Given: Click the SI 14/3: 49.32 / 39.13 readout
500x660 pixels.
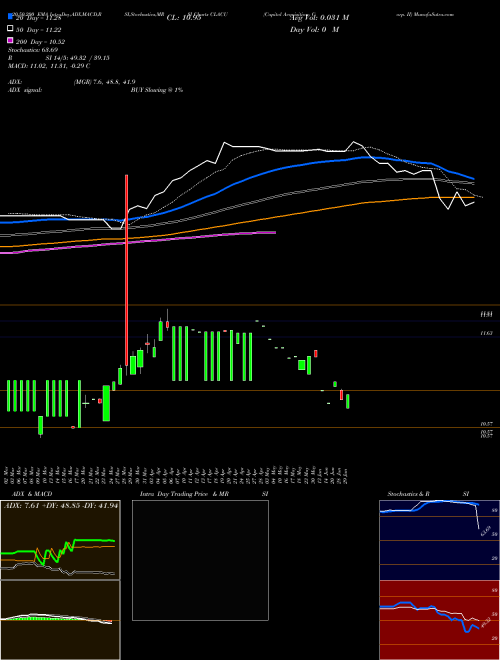Looking at the screenshot, I should pyautogui.click(x=77, y=58).
